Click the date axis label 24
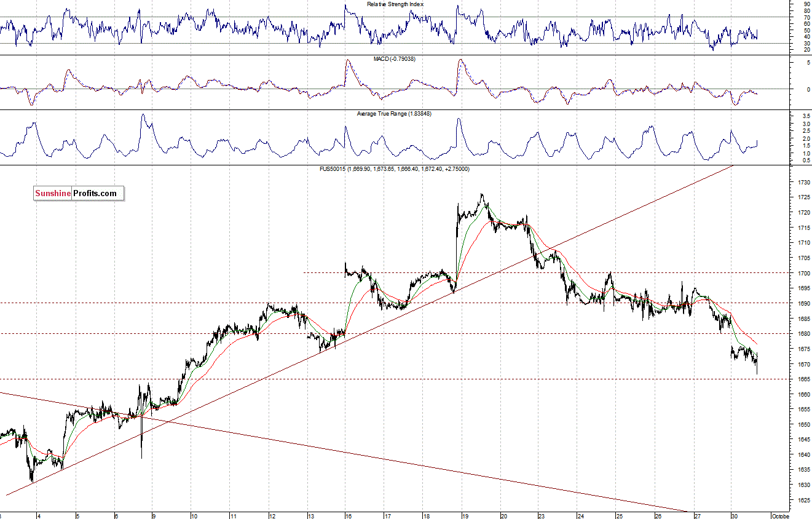The height and width of the screenshot is (519, 812). click(x=581, y=515)
